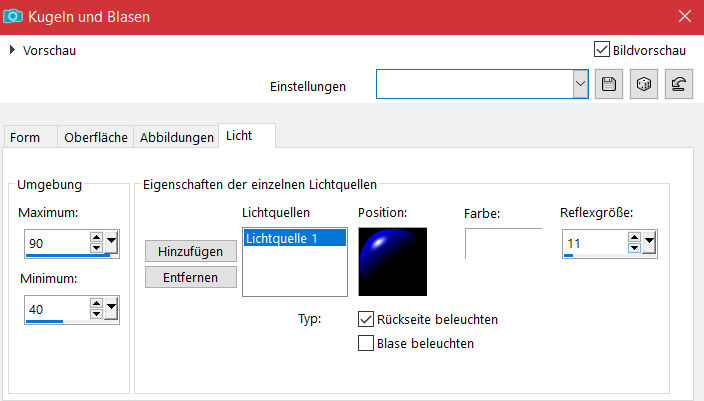The image size is (704, 401).
Task: Click the Entfernen button
Action: click(x=191, y=276)
